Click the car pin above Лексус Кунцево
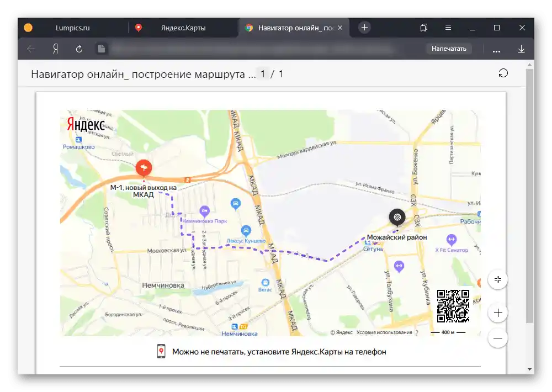This screenshot has width=552, height=392. 236,204
